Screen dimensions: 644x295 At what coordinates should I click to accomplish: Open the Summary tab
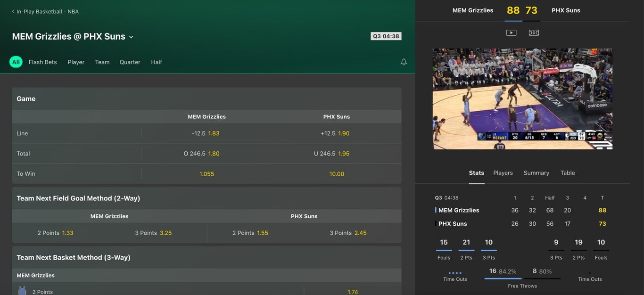point(537,173)
